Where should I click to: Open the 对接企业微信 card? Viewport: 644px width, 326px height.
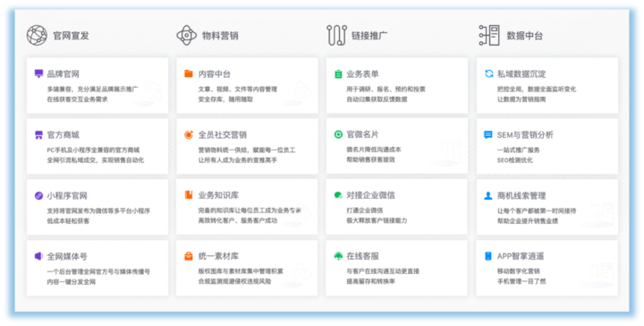pos(397,207)
